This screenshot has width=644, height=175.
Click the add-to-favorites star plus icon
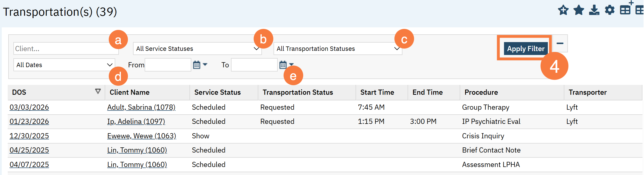pyautogui.click(x=563, y=10)
